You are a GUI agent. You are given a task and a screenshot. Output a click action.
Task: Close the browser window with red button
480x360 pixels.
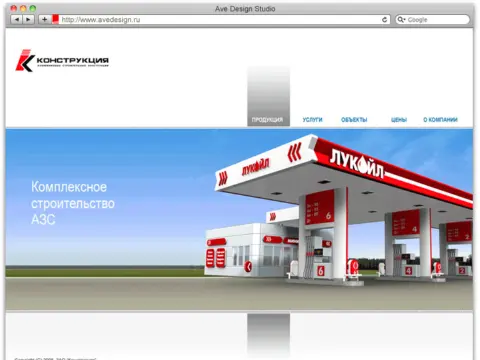point(13,8)
